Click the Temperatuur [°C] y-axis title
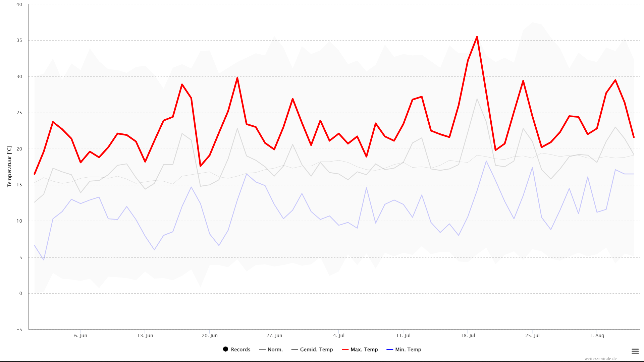Viewport: 644px width, 362px height. coord(9,167)
